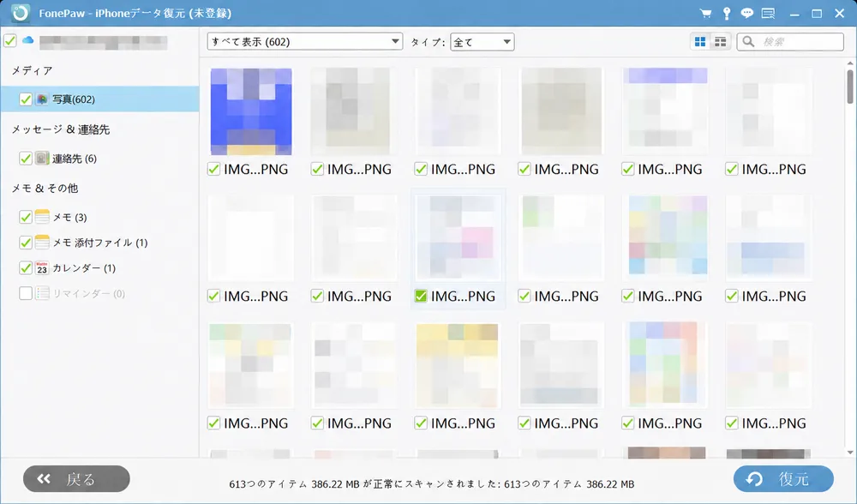Click the Notes icon beside メモ (3)

tap(42, 217)
